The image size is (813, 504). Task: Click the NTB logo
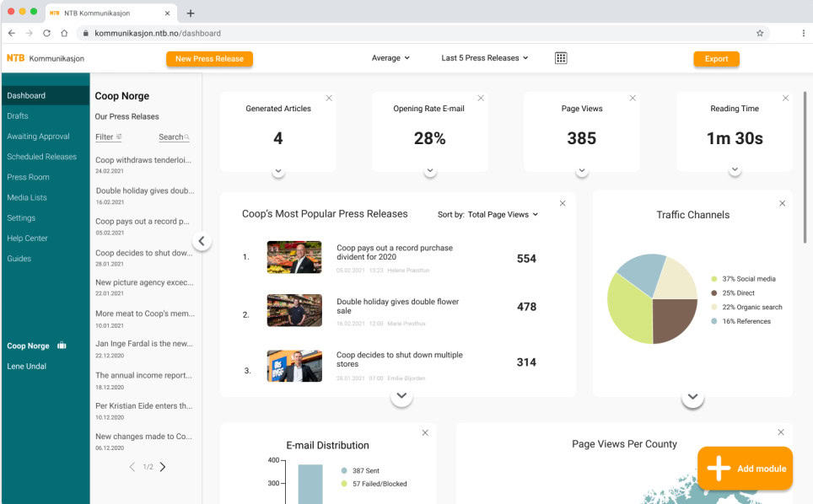15,58
